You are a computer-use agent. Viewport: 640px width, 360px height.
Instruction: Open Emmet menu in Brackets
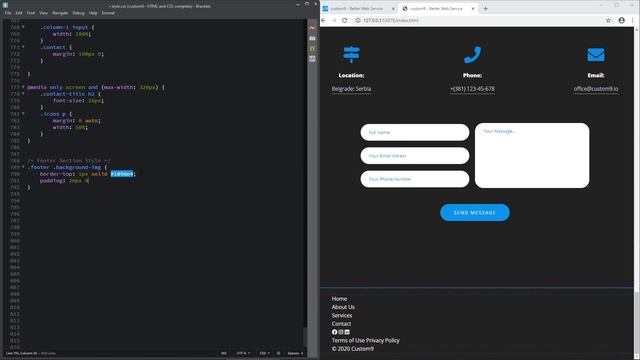tap(108, 13)
